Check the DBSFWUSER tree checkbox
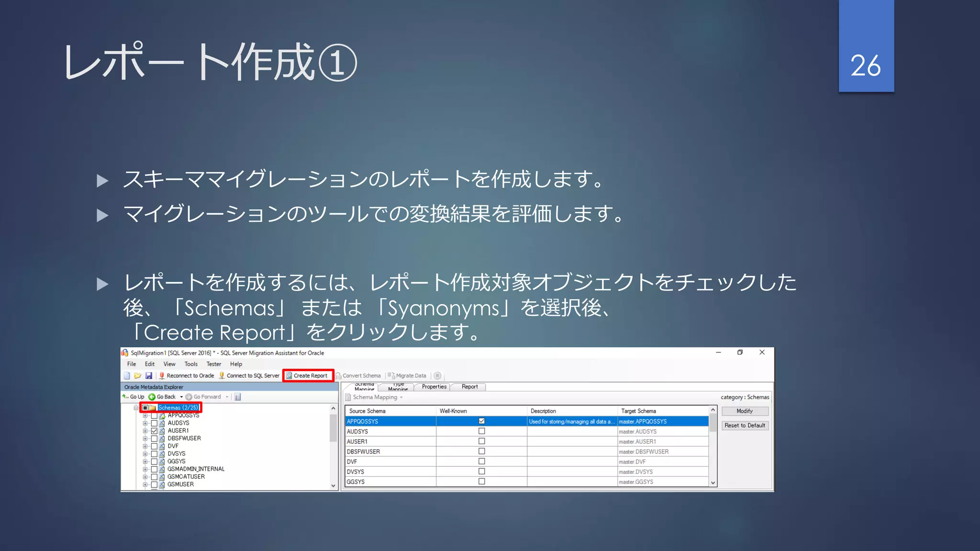980x551 pixels. 154,438
